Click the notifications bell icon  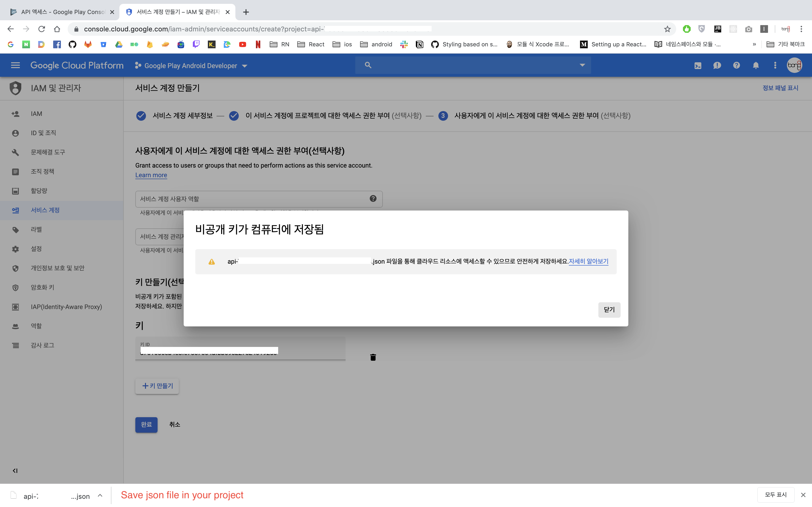tap(756, 66)
